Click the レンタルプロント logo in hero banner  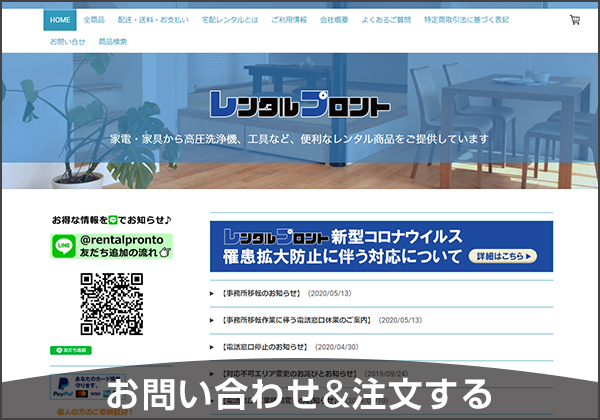300,102
